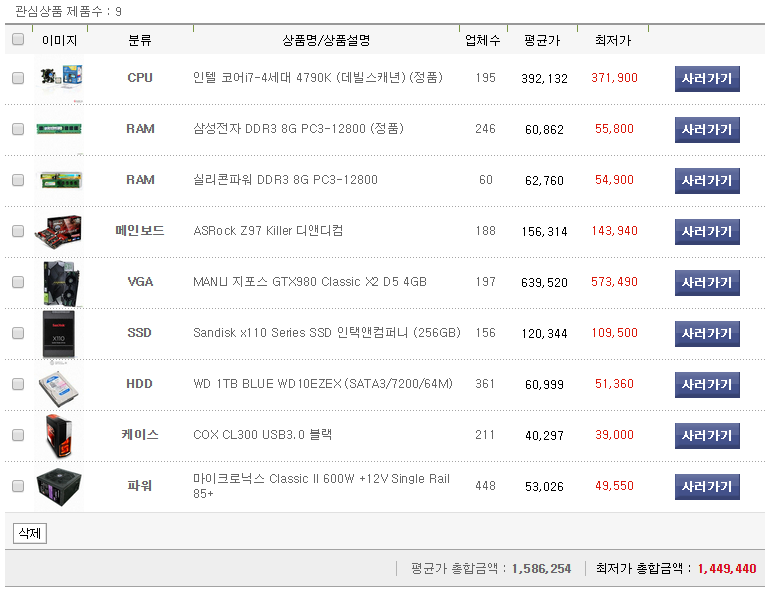The width and height of the screenshot is (774, 594).
Task: Click lowest price 39,000 for case
Action: [614, 435]
